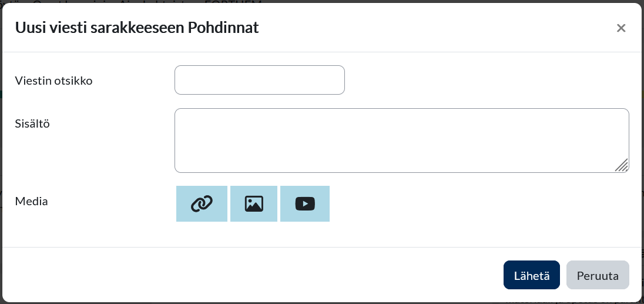Send the message with Lähetä

click(531, 275)
